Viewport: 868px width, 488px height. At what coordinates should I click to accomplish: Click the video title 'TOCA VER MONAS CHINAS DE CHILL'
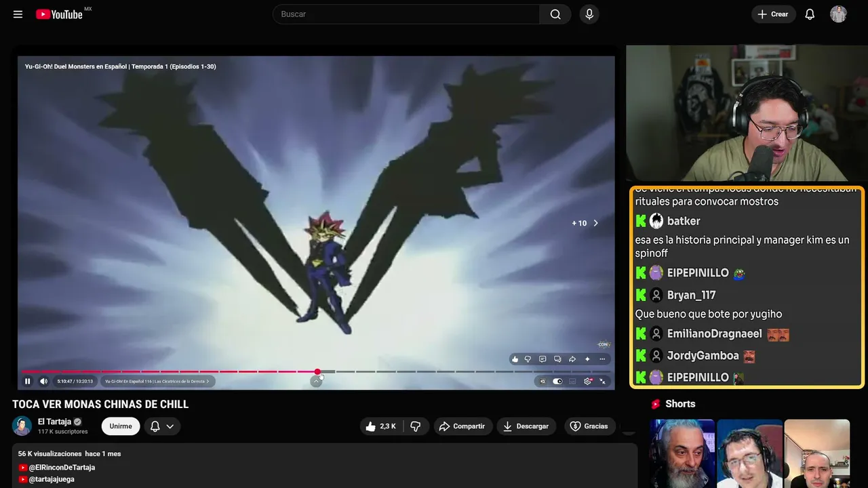point(100,405)
